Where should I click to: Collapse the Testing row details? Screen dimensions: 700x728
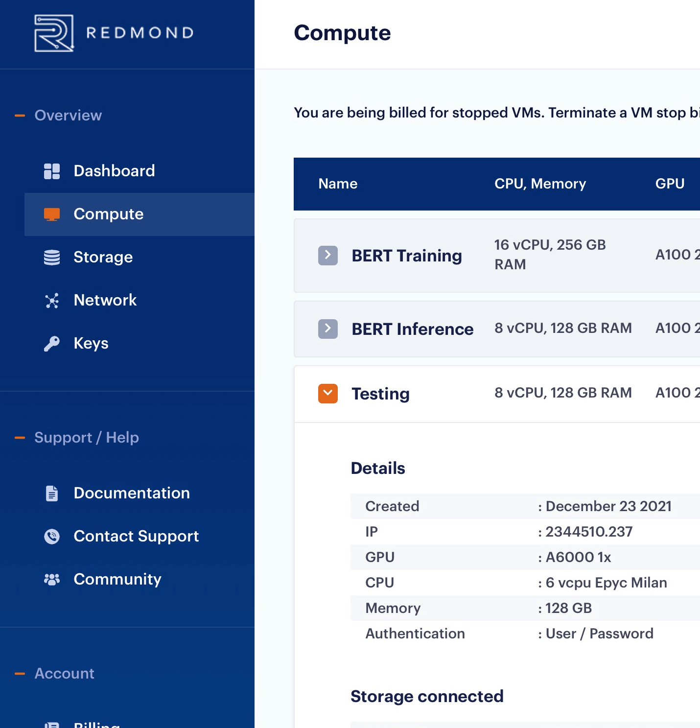(328, 394)
